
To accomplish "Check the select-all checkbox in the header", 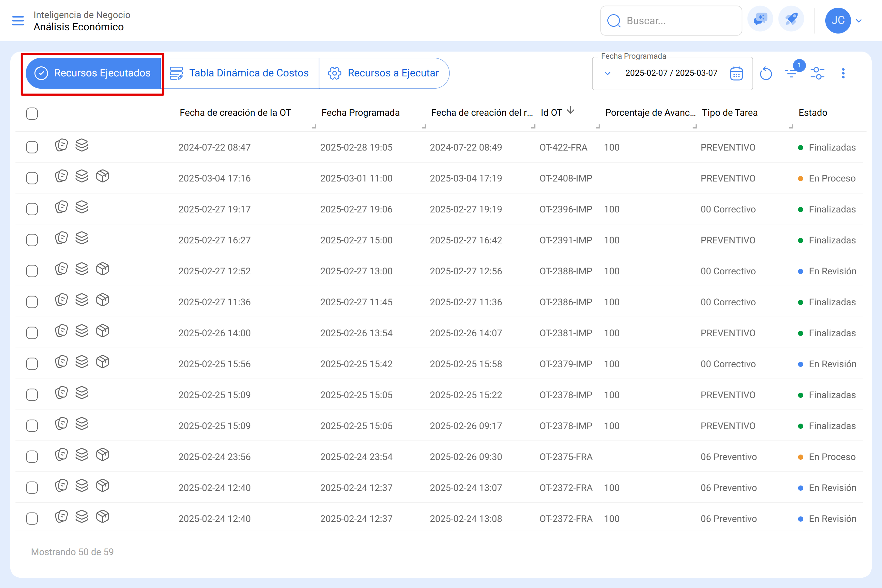I will tap(32, 113).
